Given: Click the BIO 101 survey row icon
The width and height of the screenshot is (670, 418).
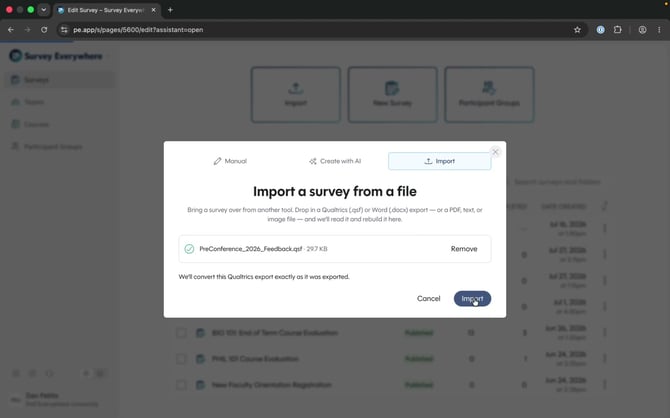Looking at the screenshot, I should click(200, 333).
